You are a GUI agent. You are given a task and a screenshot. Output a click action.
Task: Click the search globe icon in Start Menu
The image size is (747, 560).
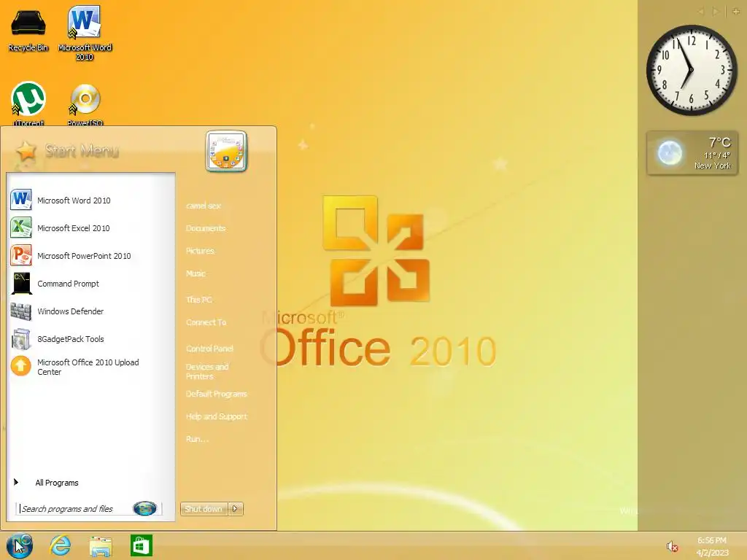point(145,508)
